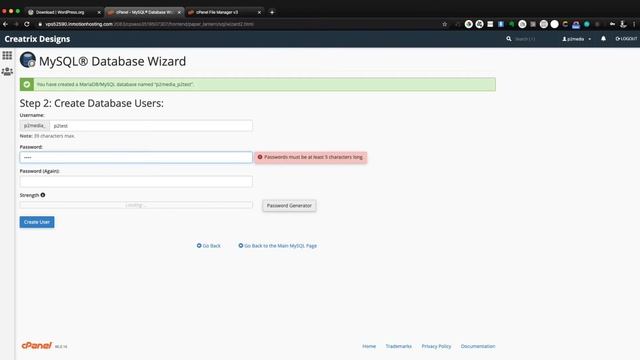Open the Home footer link

point(369,346)
